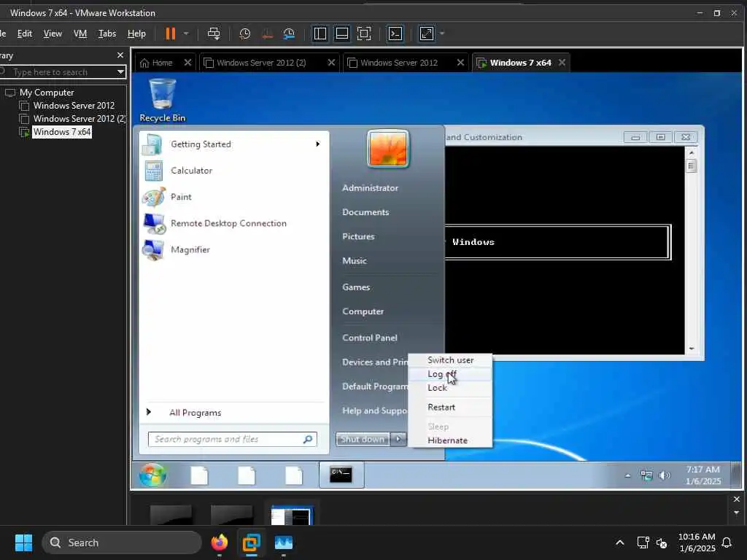
Task: Expand the Getting Started submenu arrow
Action: 318,144
